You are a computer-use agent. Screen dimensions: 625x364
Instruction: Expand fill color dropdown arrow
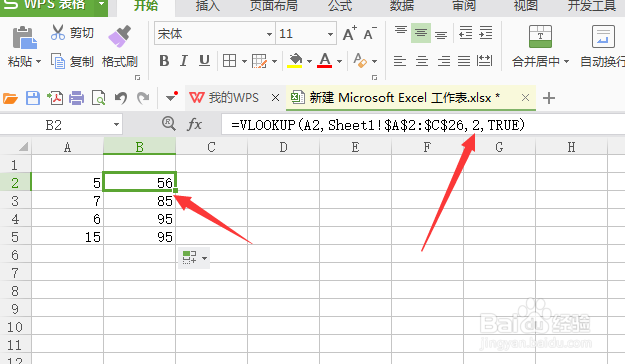coord(309,61)
